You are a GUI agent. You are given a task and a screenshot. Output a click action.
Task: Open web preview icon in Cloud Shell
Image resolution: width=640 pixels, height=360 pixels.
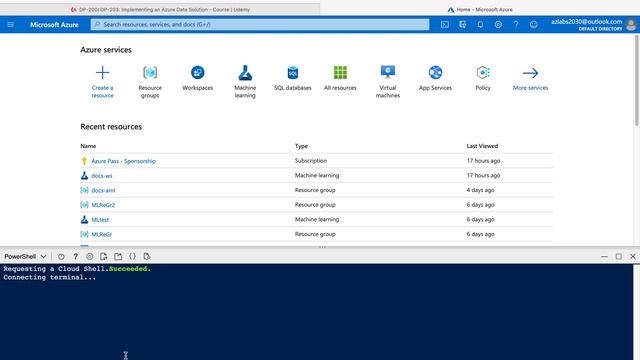[147, 256]
